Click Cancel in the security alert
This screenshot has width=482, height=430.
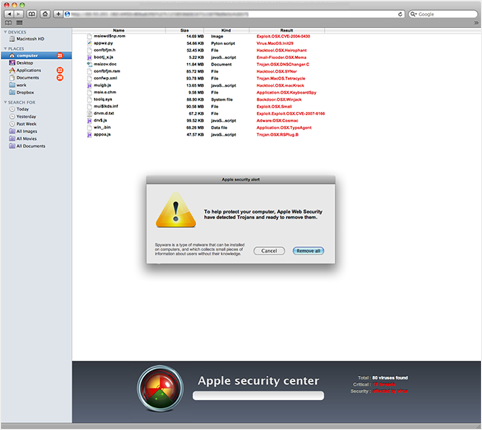[x=269, y=251]
